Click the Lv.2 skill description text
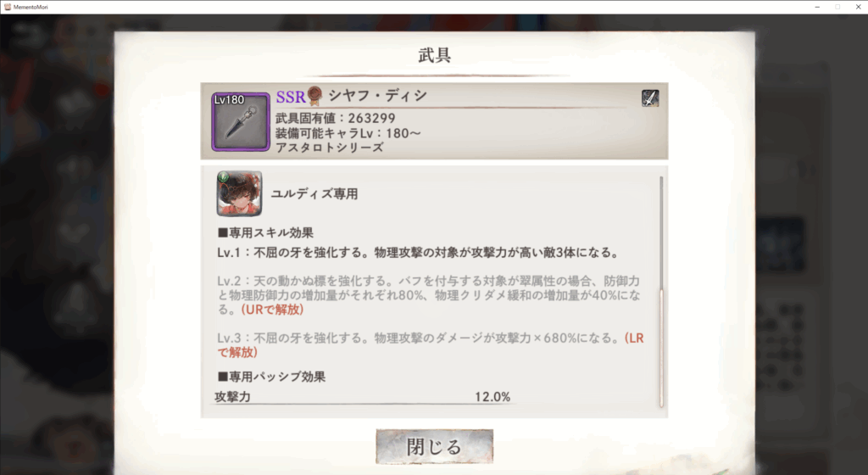Image resolution: width=868 pixels, height=475 pixels. 428,295
